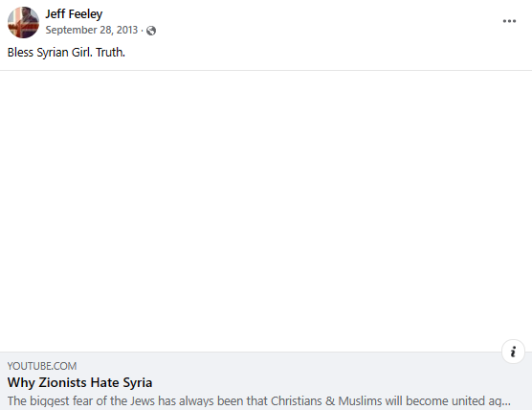Click the word "Zionists" in the card headline

click(63, 382)
